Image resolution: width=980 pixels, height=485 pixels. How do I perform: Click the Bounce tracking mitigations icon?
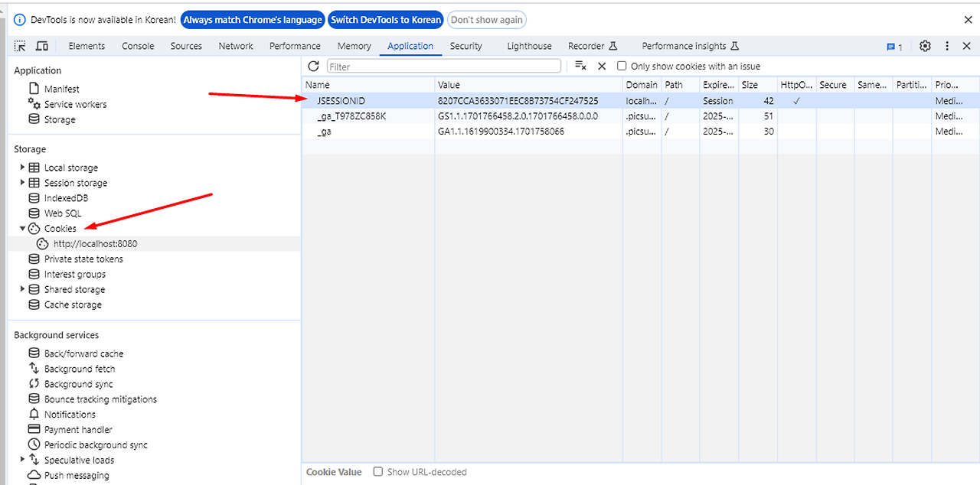point(34,399)
